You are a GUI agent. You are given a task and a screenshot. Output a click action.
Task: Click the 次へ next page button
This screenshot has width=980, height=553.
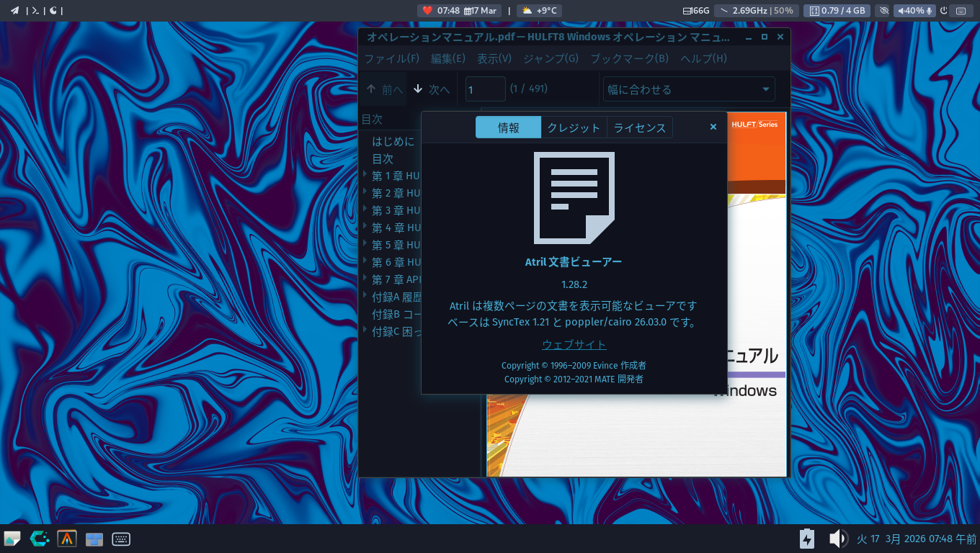click(x=432, y=89)
